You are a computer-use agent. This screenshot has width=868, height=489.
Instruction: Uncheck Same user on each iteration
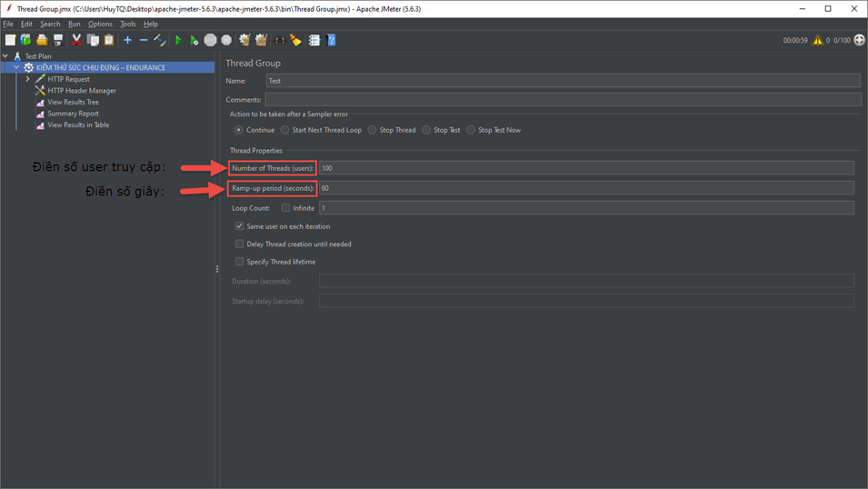click(x=240, y=226)
